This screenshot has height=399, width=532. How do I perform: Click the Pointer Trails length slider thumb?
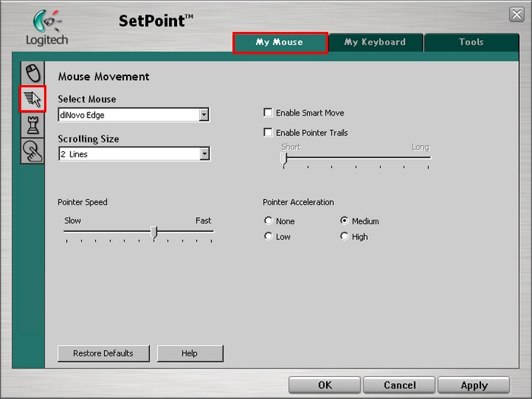point(284,159)
